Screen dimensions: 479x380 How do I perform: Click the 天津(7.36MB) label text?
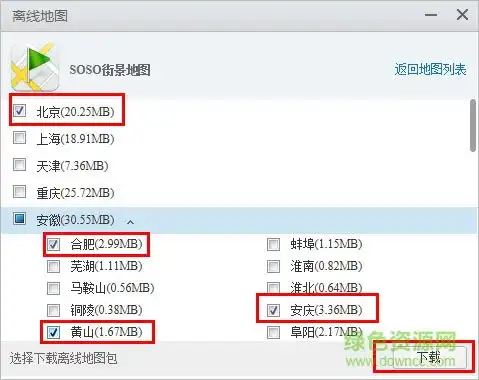72,166
